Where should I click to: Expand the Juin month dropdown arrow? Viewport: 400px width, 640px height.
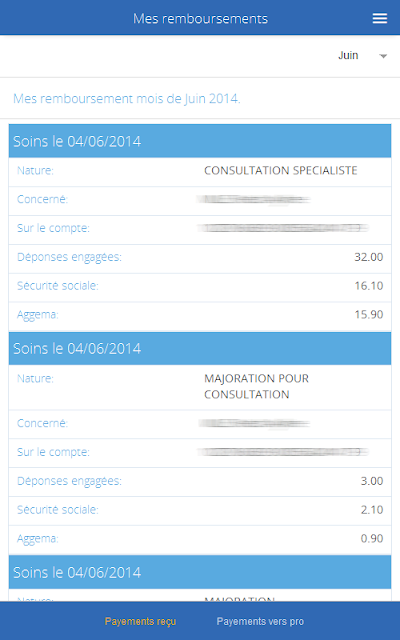tap(383, 56)
